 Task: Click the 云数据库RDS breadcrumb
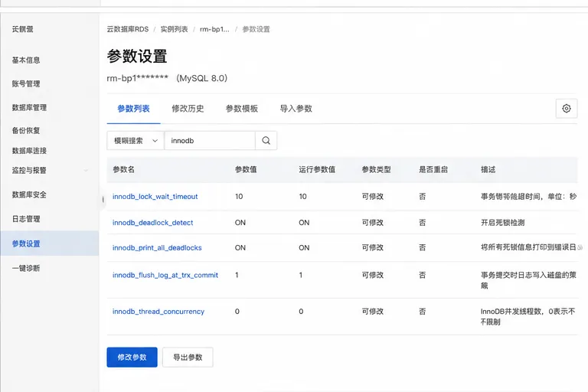point(128,29)
